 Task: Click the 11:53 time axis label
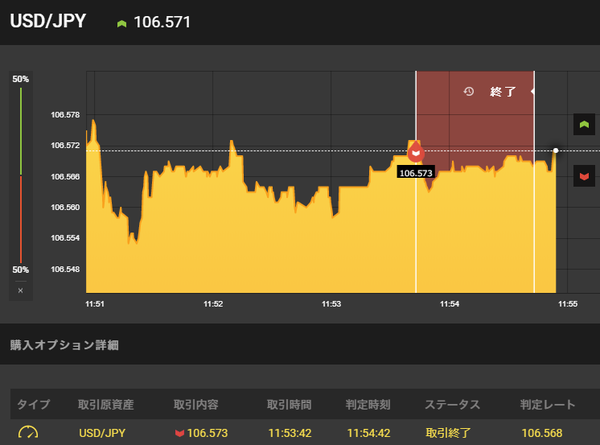tap(331, 304)
